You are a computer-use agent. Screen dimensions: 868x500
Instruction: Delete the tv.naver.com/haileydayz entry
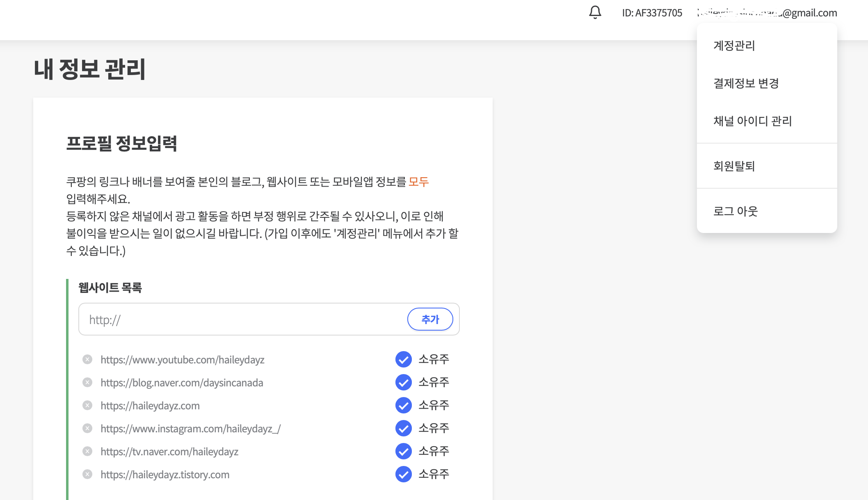[x=87, y=452]
